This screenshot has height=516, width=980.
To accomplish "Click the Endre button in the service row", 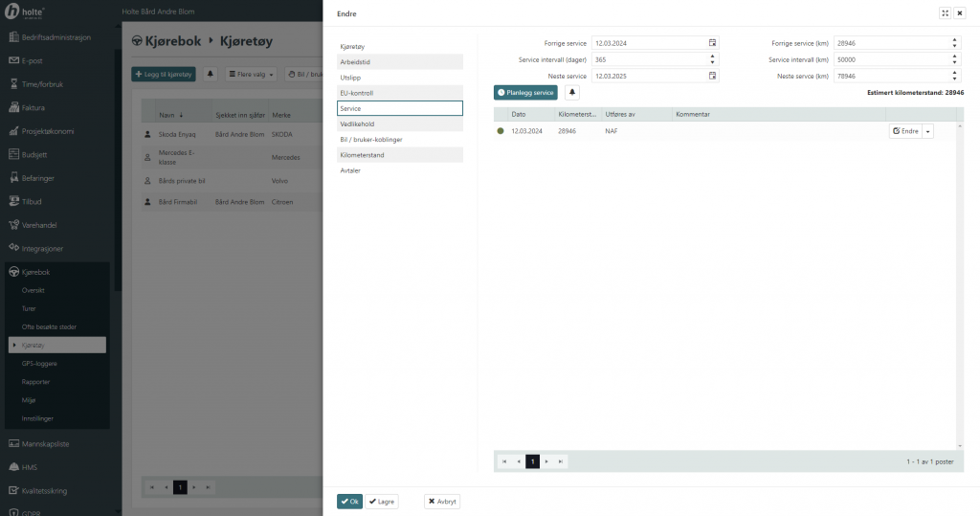I will (905, 131).
